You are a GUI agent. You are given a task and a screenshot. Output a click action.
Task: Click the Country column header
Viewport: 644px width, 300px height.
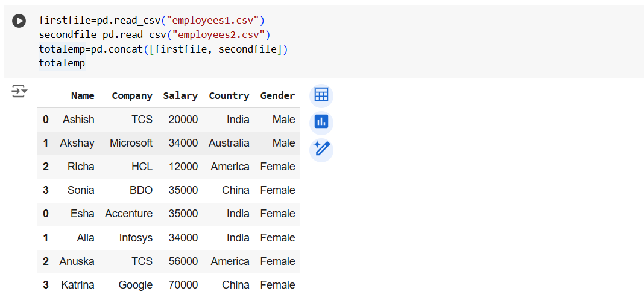click(229, 95)
